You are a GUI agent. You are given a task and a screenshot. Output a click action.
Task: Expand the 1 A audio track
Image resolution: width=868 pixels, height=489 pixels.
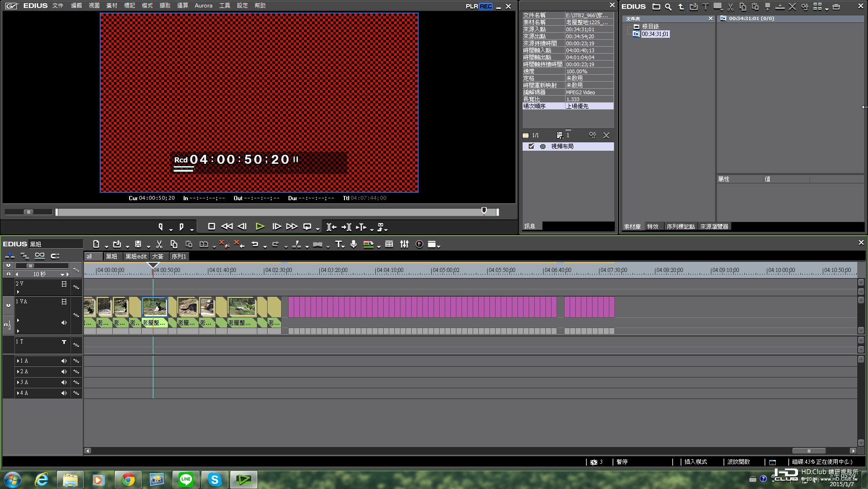tap(18, 361)
